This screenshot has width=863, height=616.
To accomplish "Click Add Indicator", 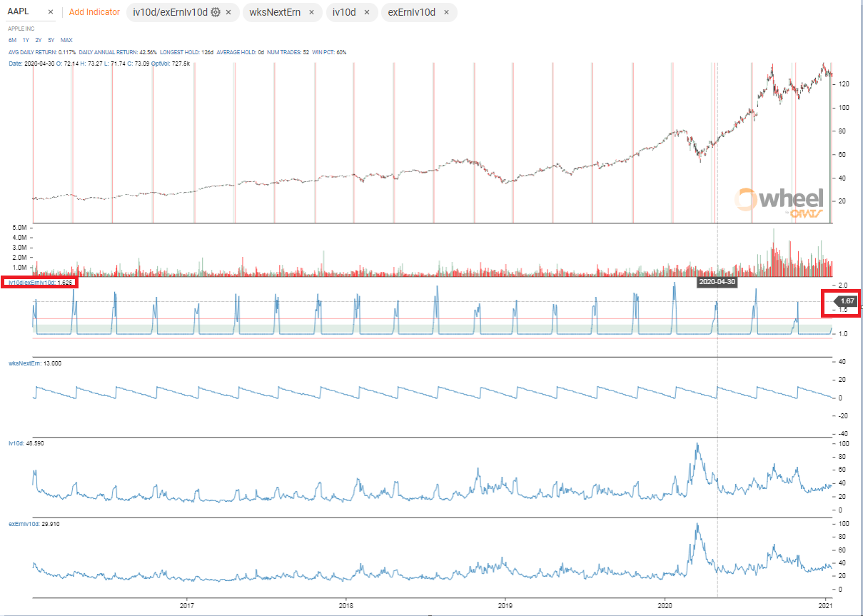I will 94,12.
